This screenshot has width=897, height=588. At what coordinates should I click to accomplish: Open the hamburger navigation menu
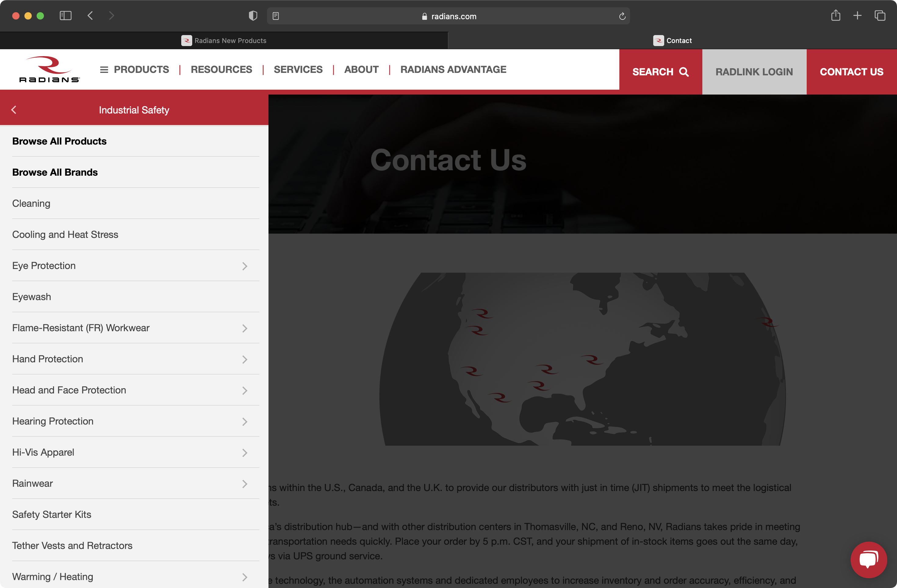(104, 69)
